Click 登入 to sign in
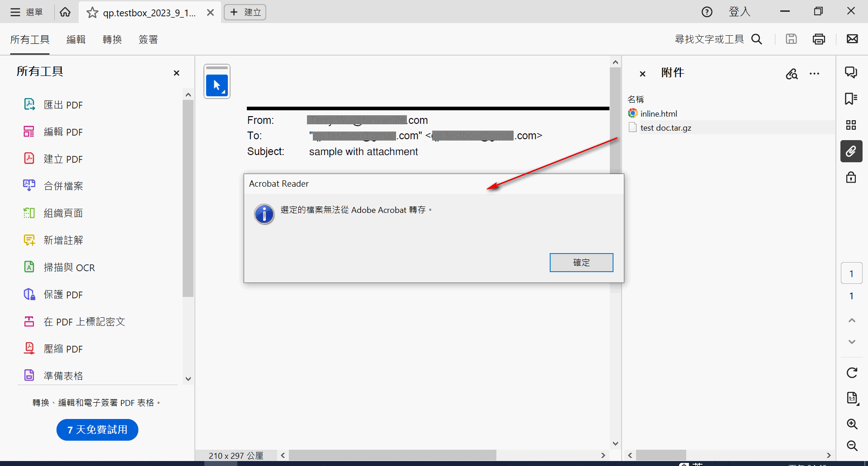This screenshot has width=868, height=466. (740, 12)
